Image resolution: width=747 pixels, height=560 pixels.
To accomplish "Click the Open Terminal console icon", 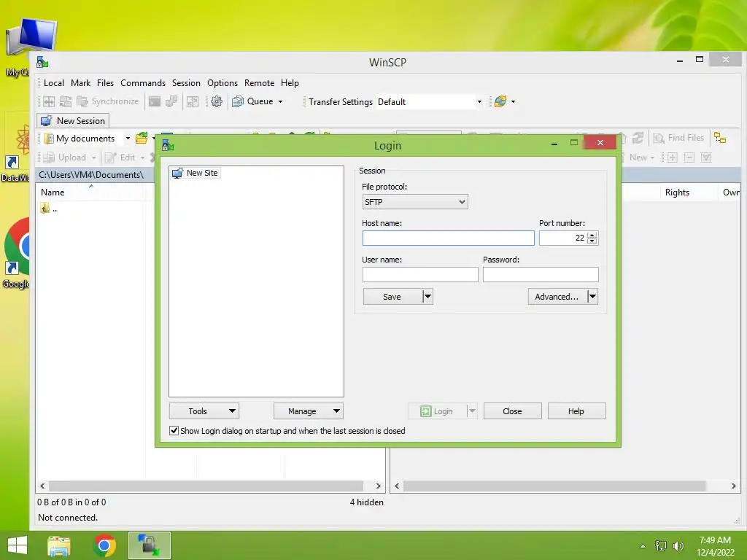I will (x=155, y=101).
